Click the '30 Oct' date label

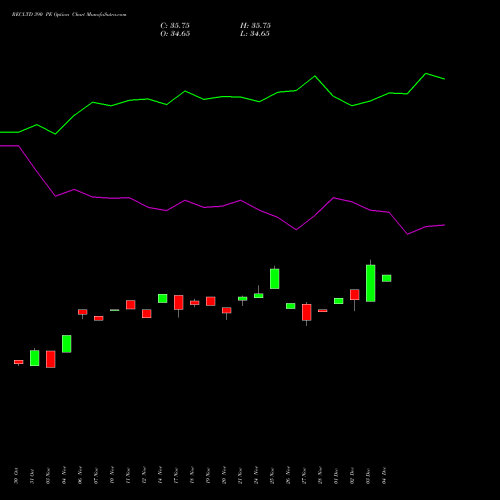[16, 476]
